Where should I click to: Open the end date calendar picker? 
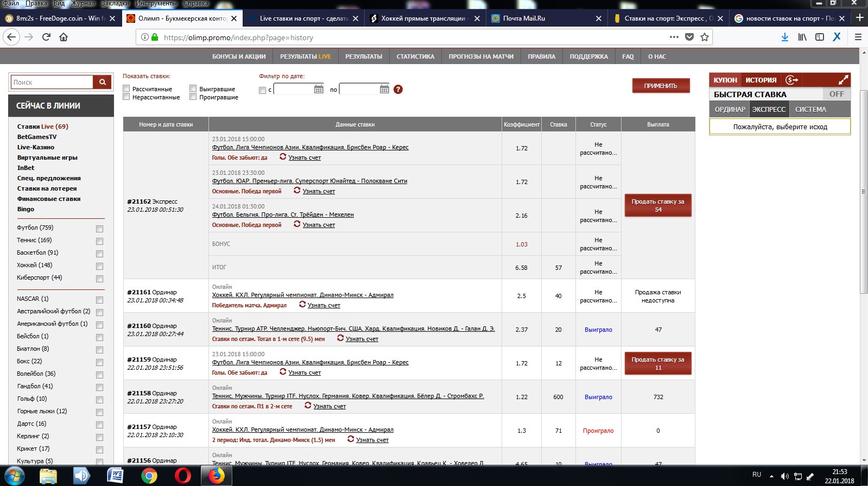tap(384, 89)
